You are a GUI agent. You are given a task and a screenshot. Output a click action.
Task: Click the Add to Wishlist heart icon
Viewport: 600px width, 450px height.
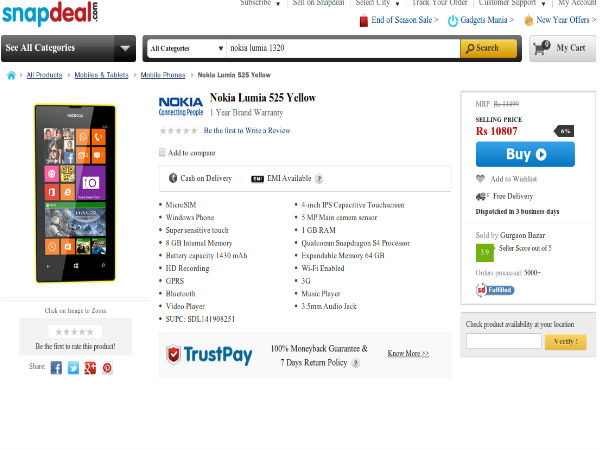480,179
